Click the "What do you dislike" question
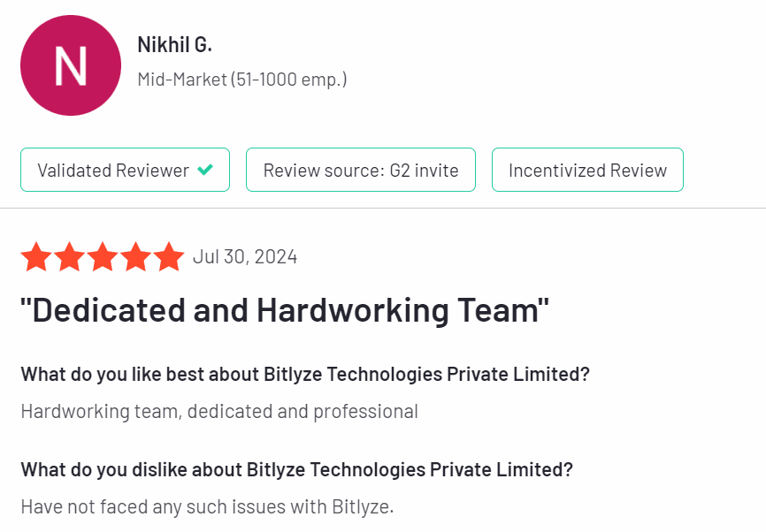766x532 pixels. click(x=296, y=469)
